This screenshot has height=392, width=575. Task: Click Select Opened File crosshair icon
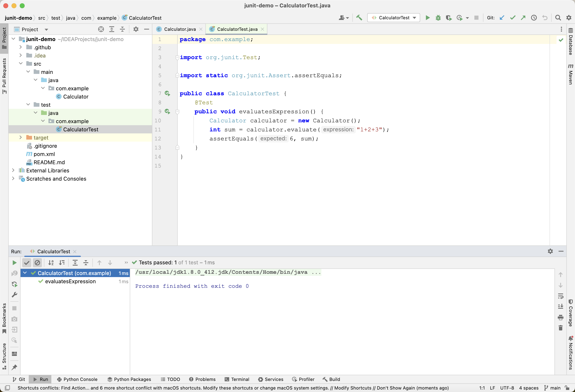click(x=101, y=29)
